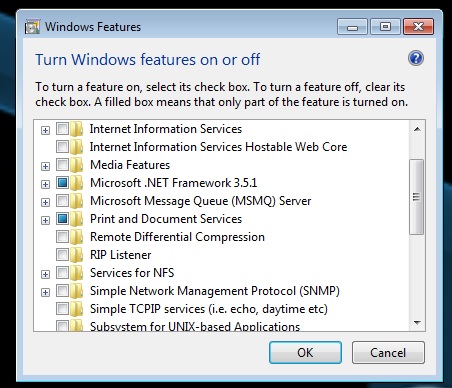Click the Print and Document Services folder icon
The image size is (452, 388).
click(x=76, y=219)
